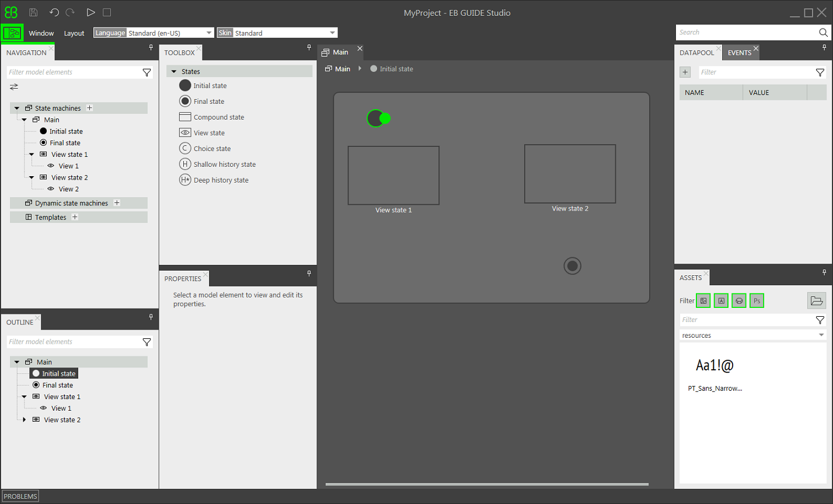Select View 2 in Navigation tree
The width and height of the screenshot is (833, 504).
click(63, 189)
